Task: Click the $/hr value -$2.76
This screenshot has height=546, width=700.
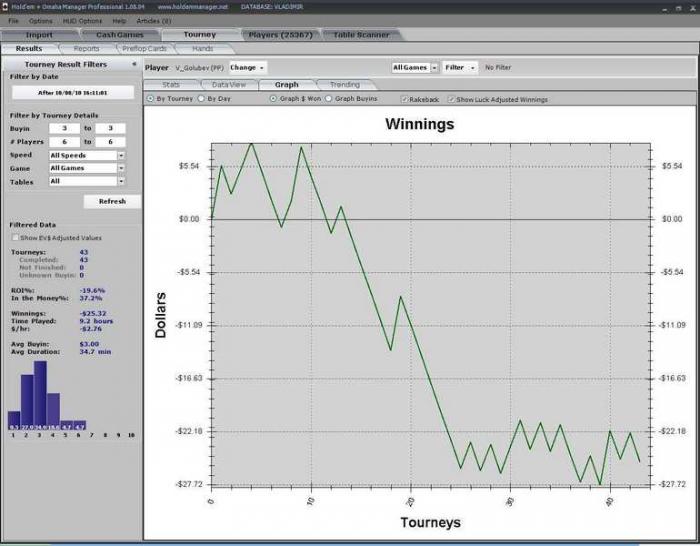Action: point(91,329)
